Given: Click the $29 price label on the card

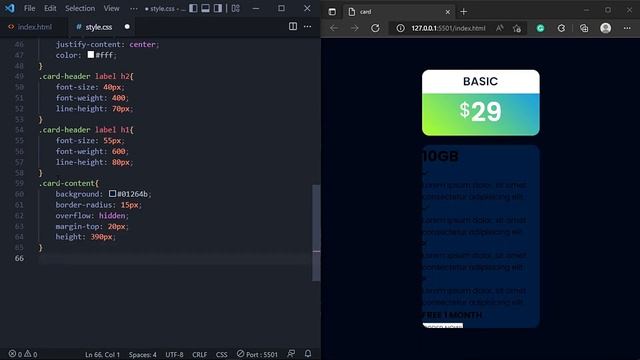Looking at the screenshot, I should coord(480,111).
